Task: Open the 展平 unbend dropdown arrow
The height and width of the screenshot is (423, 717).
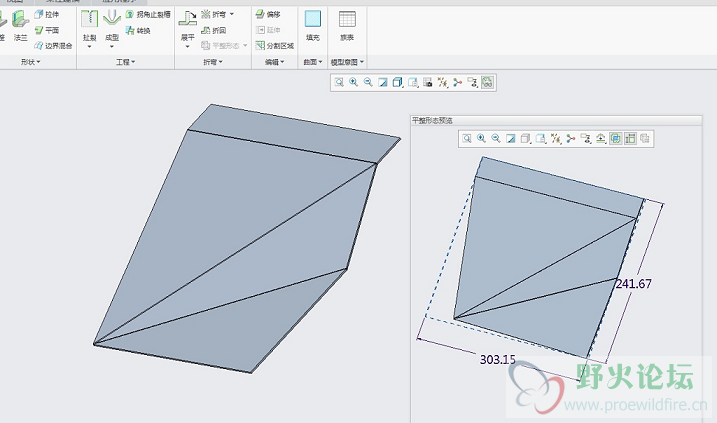Action: [x=187, y=46]
